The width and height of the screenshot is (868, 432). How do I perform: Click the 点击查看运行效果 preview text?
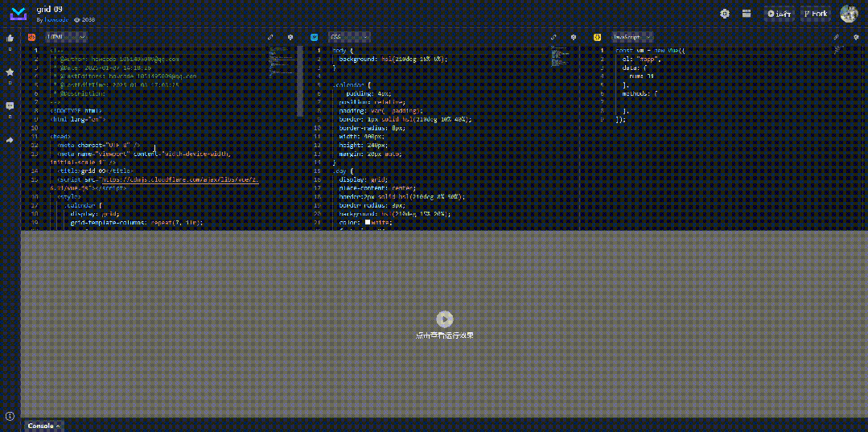click(x=445, y=335)
